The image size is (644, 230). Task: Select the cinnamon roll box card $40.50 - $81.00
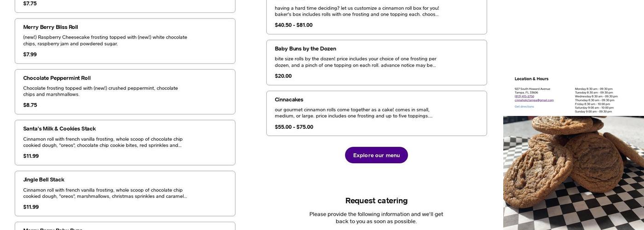pos(376,17)
